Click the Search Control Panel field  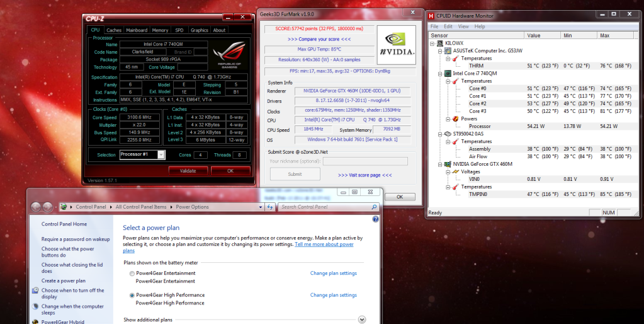324,207
